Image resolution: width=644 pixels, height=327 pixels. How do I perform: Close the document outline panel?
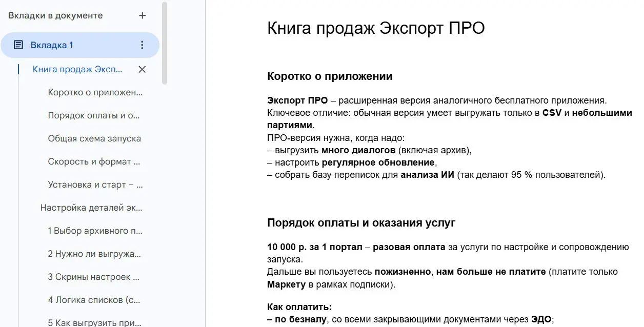point(142,69)
